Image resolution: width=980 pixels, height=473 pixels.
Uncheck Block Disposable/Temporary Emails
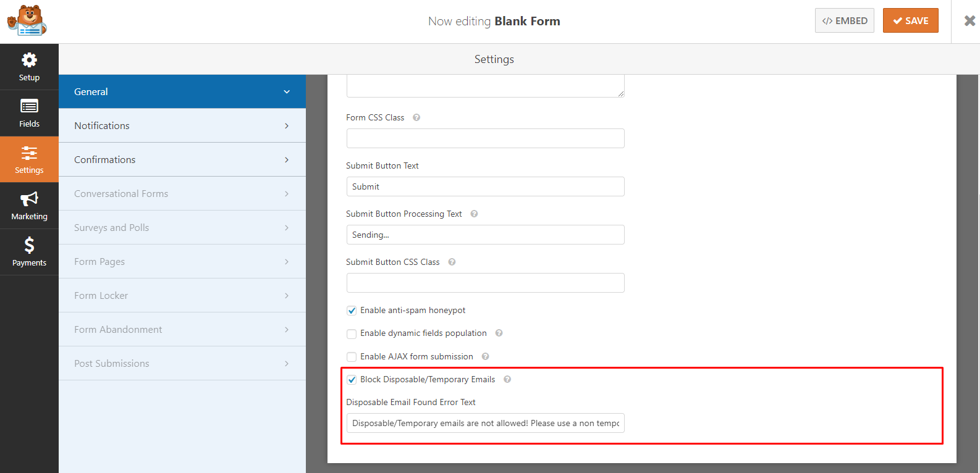[352, 380]
